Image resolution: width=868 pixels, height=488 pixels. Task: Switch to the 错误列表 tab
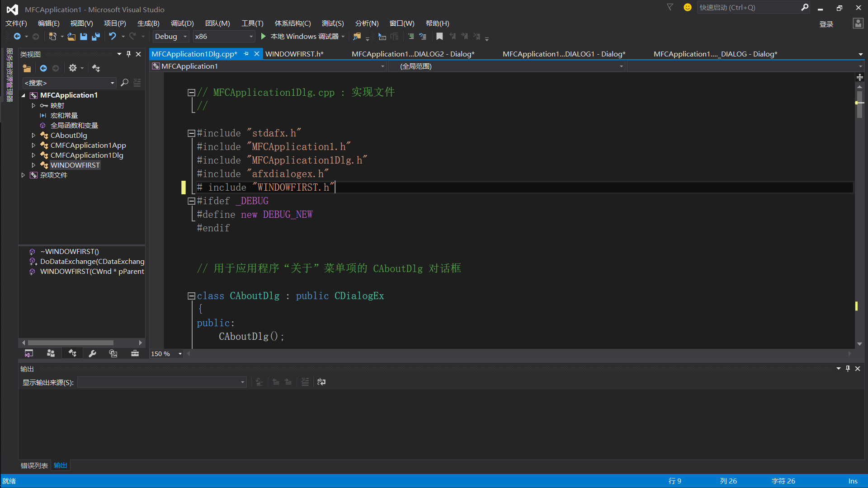pyautogui.click(x=34, y=466)
